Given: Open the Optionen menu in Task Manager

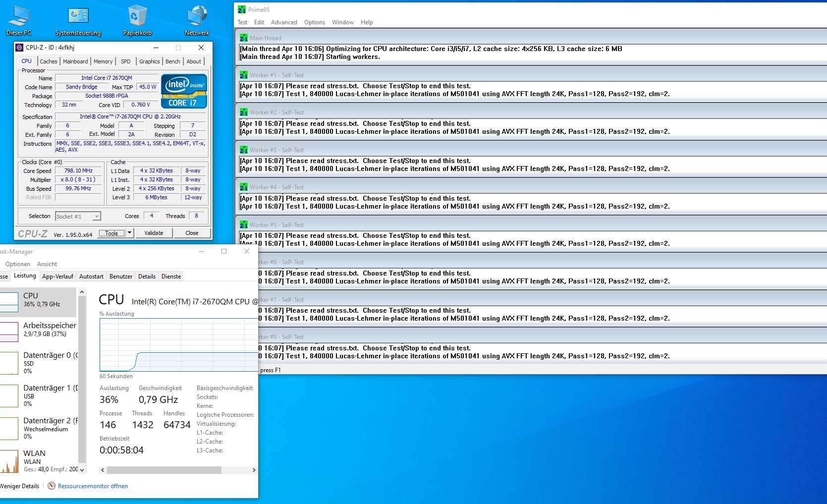Looking at the screenshot, I should (x=18, y=264).
